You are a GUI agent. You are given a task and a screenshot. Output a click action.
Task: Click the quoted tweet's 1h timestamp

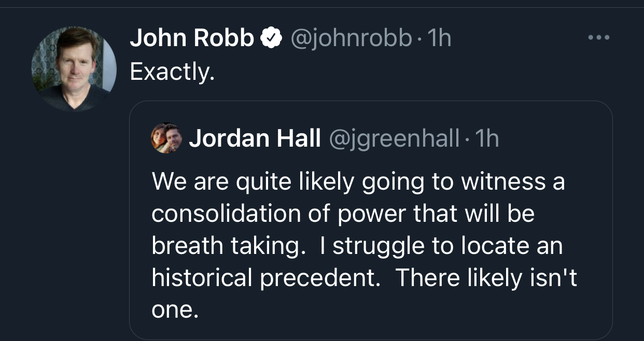tap(486, 138)
